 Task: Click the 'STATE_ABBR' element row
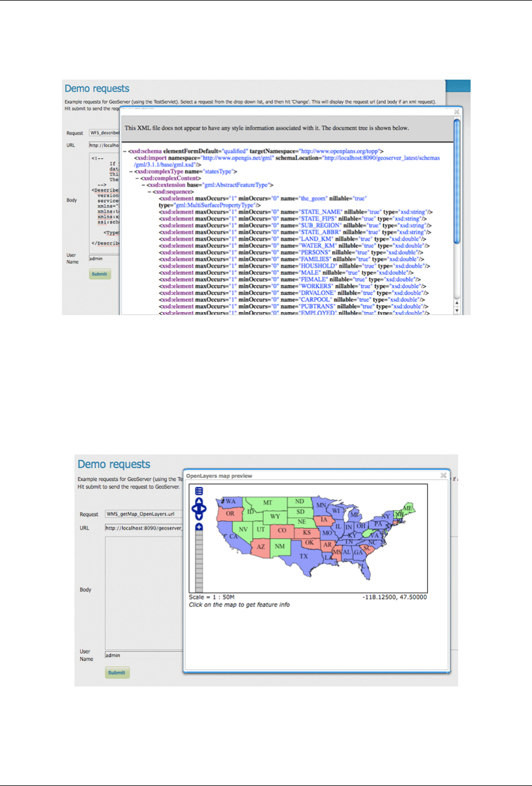[295, 233]
